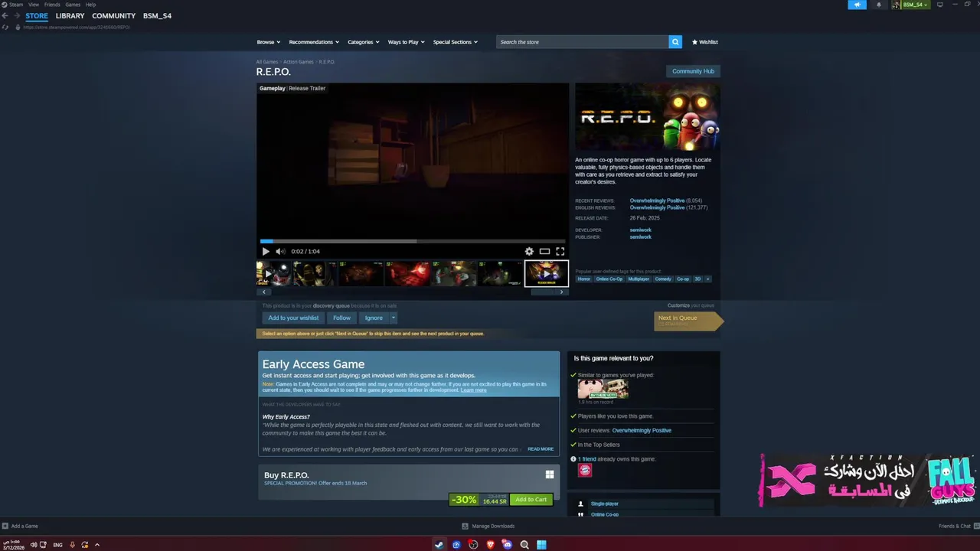Image resolution: width=980 pixels, height=551 pixels.
Task: Click Single-player feature icon
Action: (580, 504)
